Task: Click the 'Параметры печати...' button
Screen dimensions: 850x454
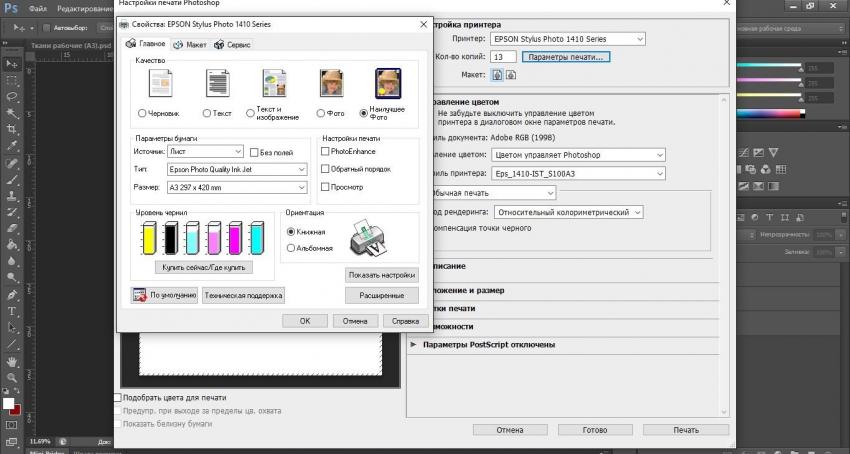Action: tap(566, 57)
